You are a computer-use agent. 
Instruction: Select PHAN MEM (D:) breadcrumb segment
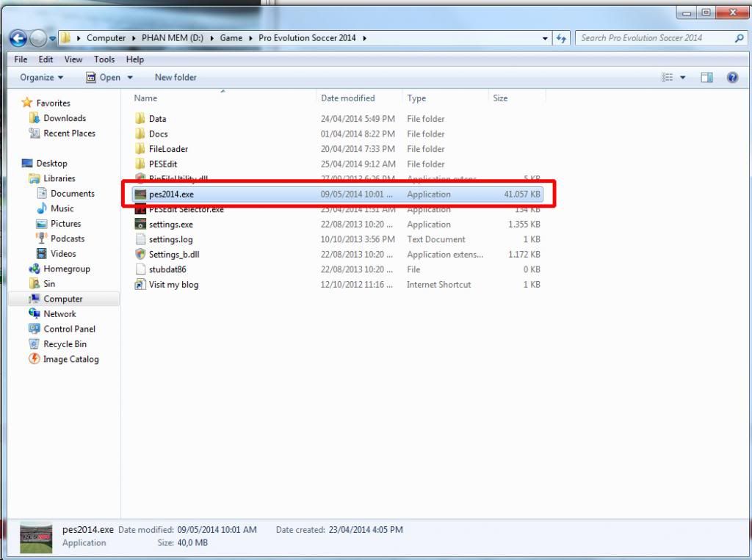pyautogui.click(x=172, y=38)
